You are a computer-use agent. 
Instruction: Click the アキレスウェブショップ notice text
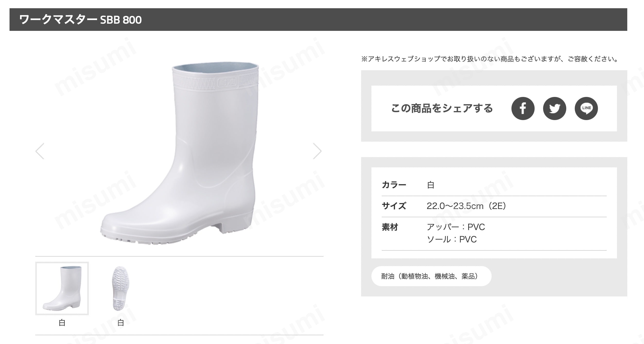pos(490,59)
